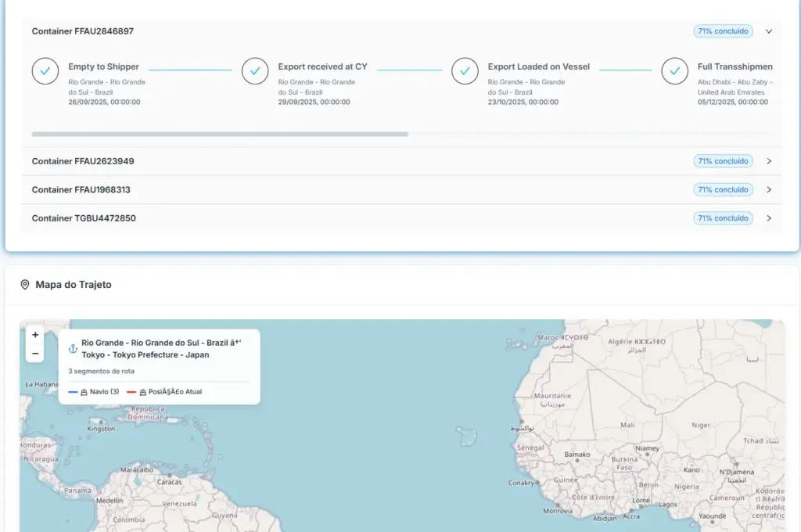801x532 pixels.
Task: Expand Container FFAU2623949 chevron
Action: pyautogui.click(x=769, y=161)
